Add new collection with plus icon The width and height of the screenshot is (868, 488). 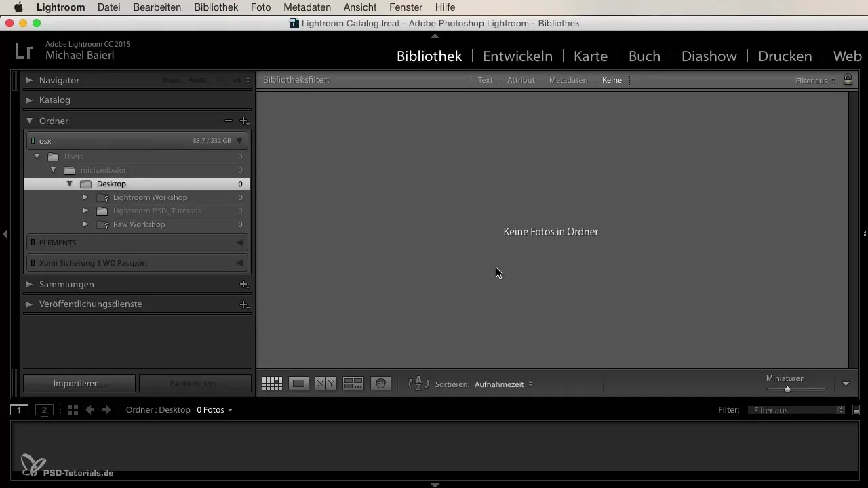pyautogui.click(x=244, y=284)
